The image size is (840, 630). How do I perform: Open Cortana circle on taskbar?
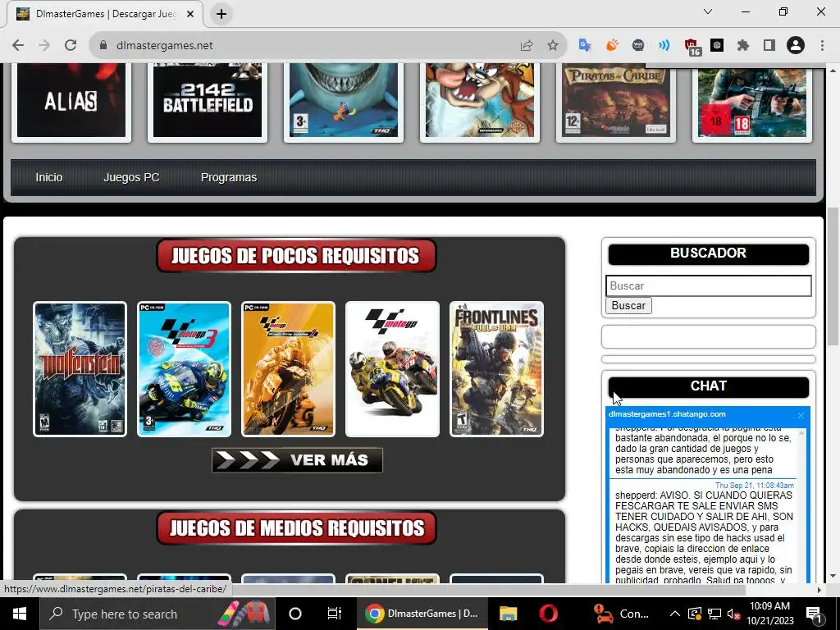pyautogui.click(x=295, y=614)
